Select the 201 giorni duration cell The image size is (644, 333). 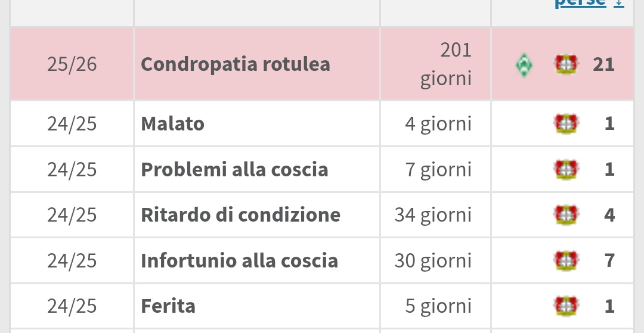pos(446,64)
